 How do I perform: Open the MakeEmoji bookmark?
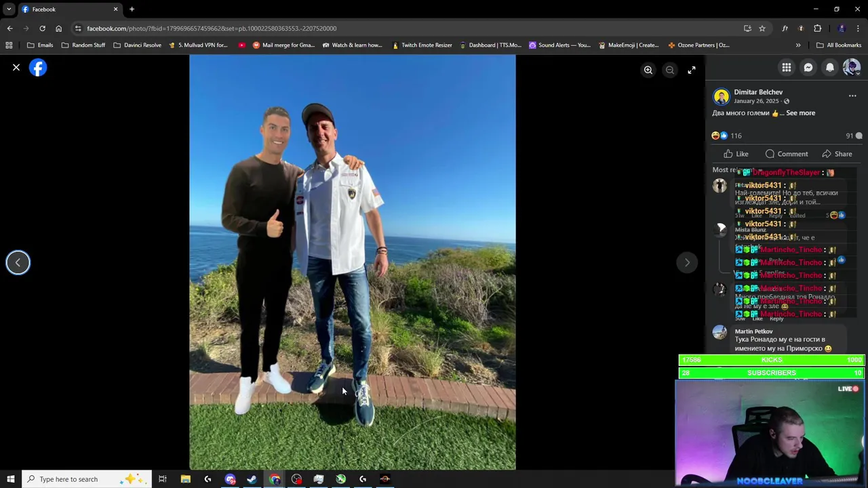(629, 45)
